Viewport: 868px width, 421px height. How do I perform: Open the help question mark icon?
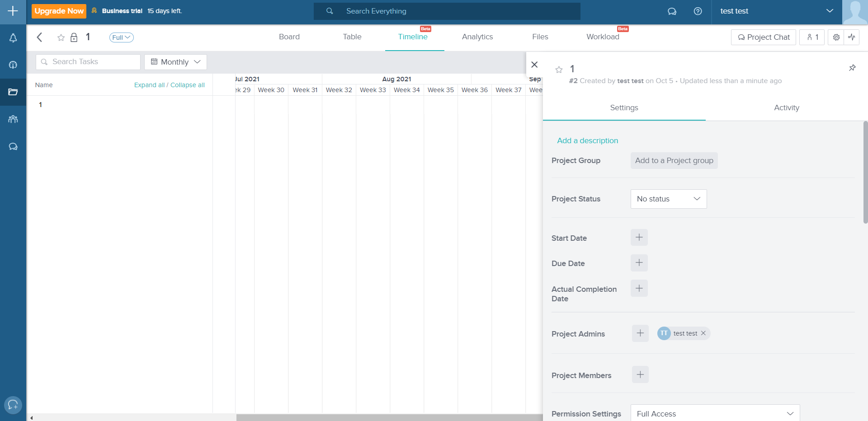(x=698, y=11)
